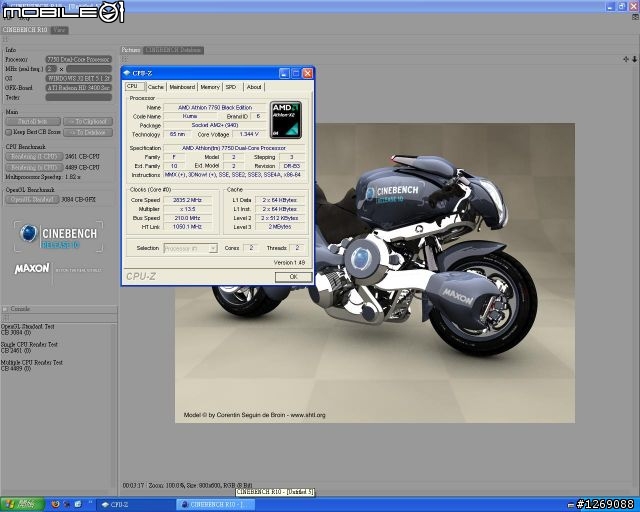Click OK button in CPU-Z window
This screenshot has height=512, width=640.
click(x=293, y=277)
